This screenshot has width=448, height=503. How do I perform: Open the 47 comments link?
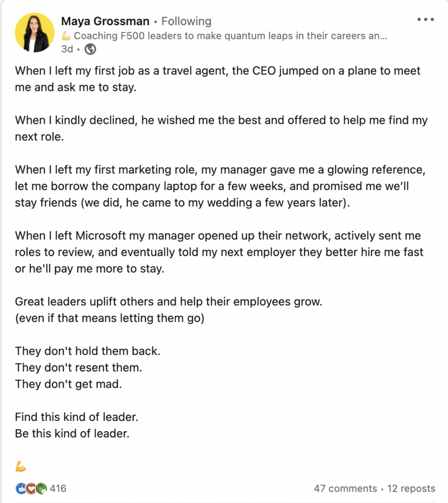coord(345,488)
